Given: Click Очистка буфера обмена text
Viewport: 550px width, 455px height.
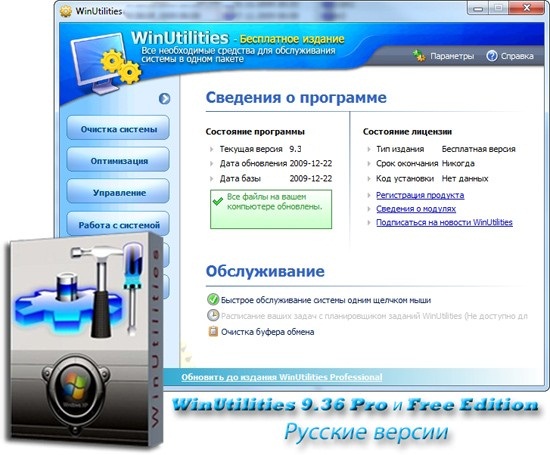Looking at the screenshot, I should (267, 332).
